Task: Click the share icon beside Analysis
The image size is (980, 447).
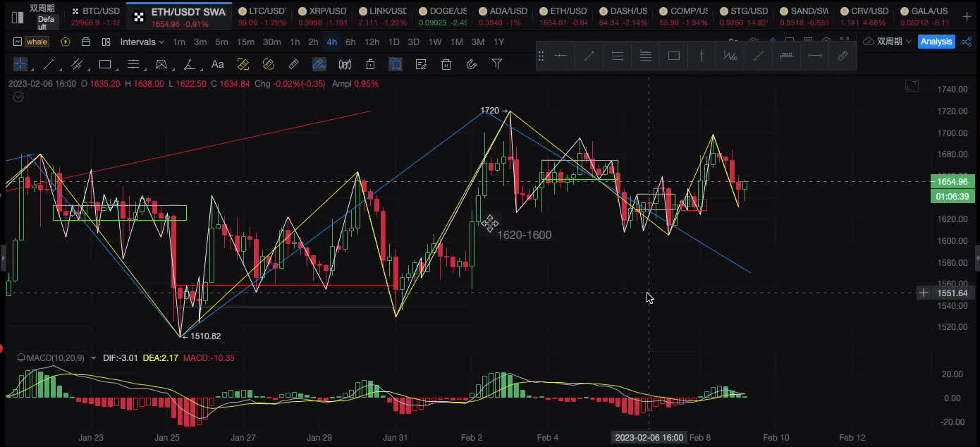Action: (x=967, y=42)
